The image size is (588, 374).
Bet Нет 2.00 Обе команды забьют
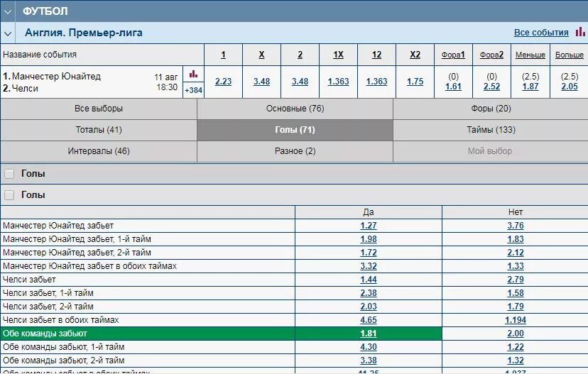tap(516, 334)
